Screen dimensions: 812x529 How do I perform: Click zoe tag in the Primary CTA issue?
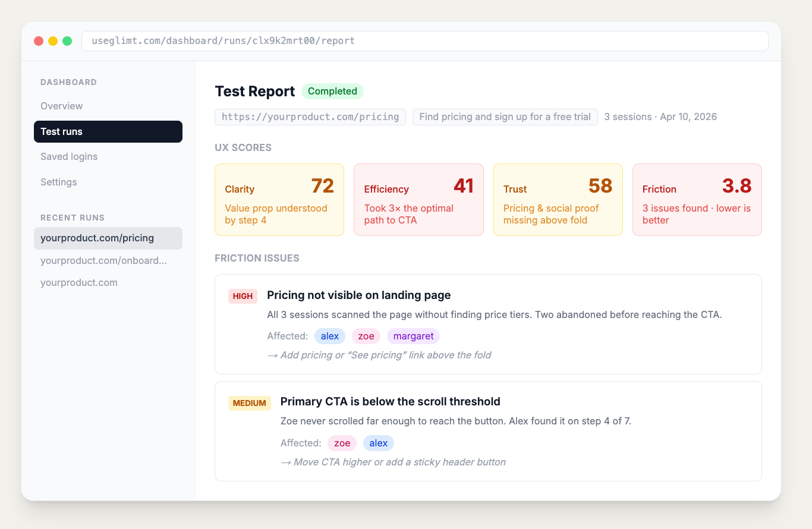(x=342, y=443)
